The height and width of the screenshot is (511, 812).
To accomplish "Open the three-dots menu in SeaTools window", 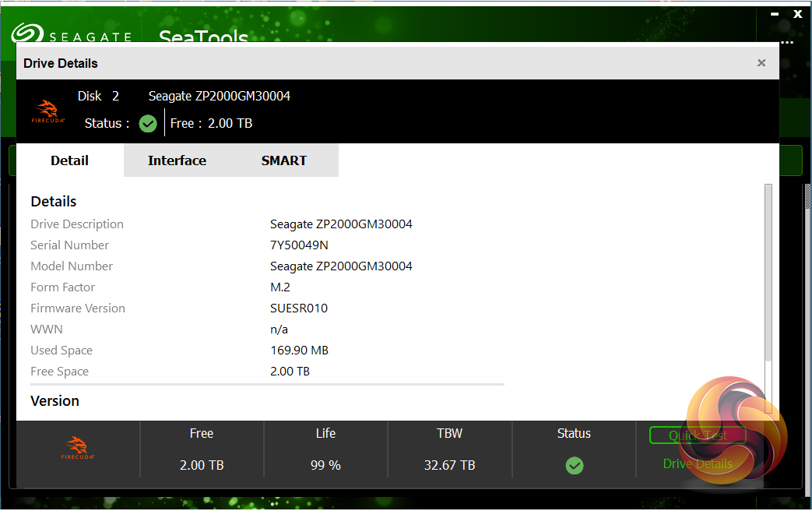I will coord(787,43).
